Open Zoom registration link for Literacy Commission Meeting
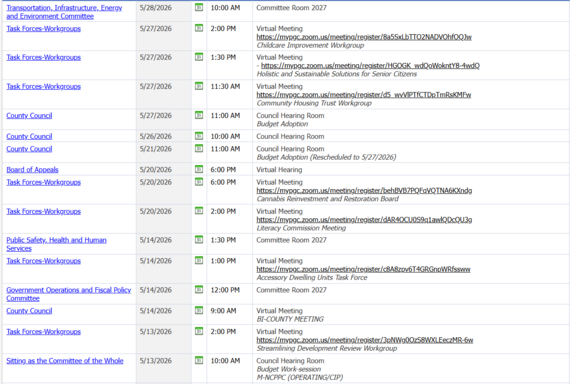 click(x=364, y=219)
